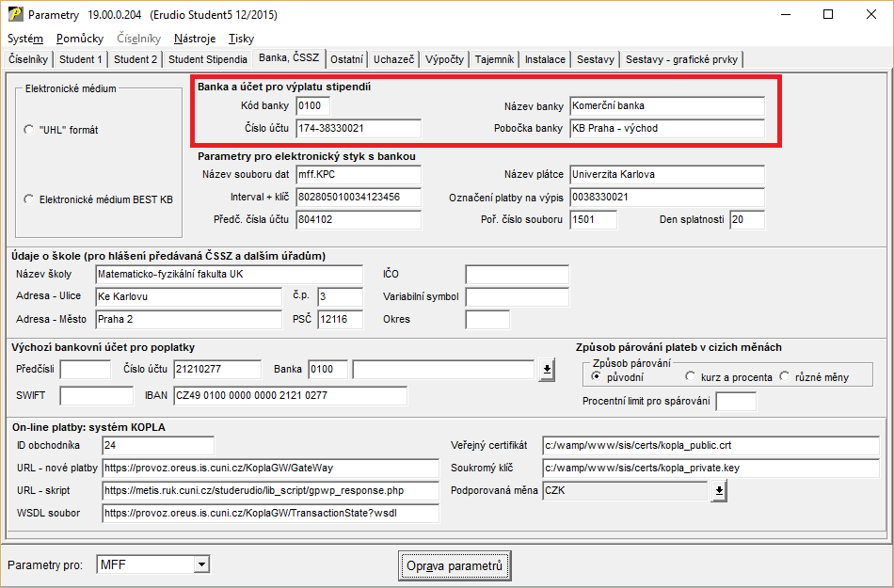The height and width of the screenshot is (588, 894).
Task: Choose původní pairing method radio button
Action: pos(596,377)
